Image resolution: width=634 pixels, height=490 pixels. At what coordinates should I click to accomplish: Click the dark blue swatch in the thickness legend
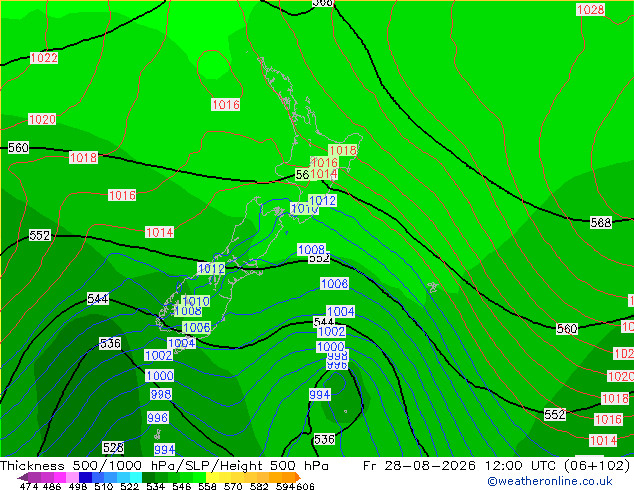click(x=85, y=477)
